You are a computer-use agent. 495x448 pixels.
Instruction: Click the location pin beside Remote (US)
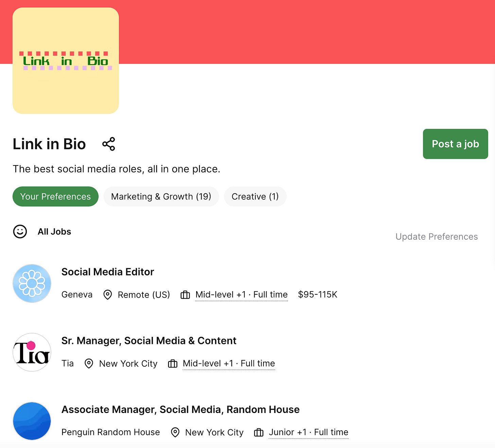[107, 295]
